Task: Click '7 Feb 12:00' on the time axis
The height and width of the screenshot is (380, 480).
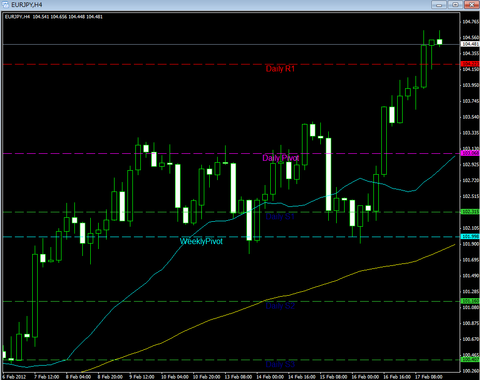Action: tap(47, 377)
